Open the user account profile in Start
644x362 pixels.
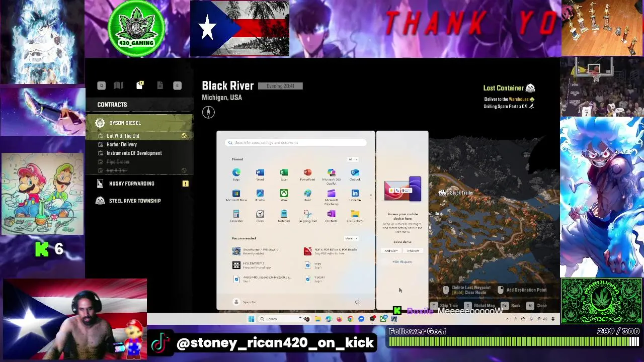tap(246, 302)
